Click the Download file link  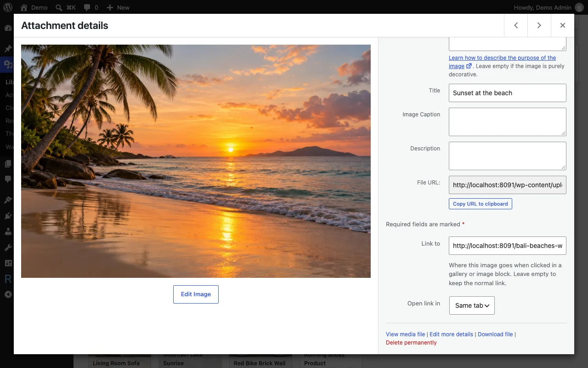pyautogui.click(x=495, y=334)
